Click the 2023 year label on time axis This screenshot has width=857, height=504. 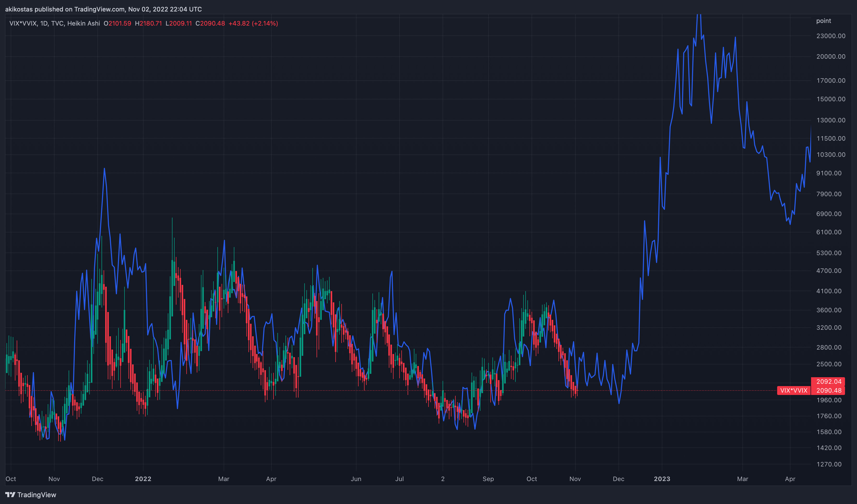pyautogui.click(x=662, y=479)
